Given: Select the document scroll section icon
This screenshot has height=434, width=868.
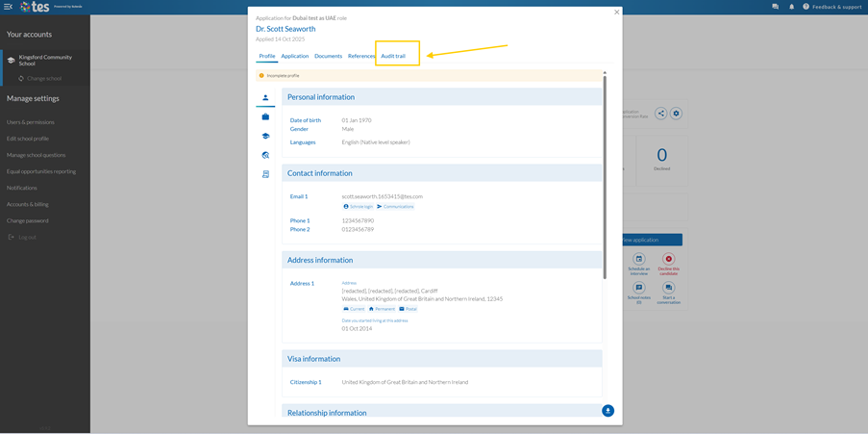Looking at the screenshot, I should tap(265, 174).
